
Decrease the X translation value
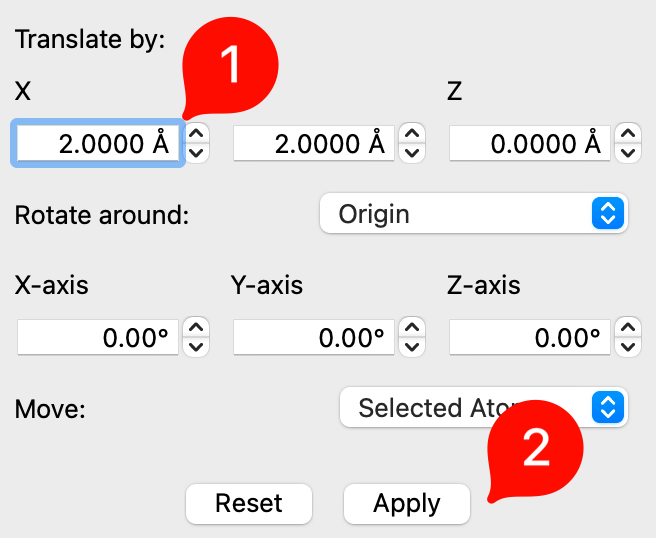198,153
